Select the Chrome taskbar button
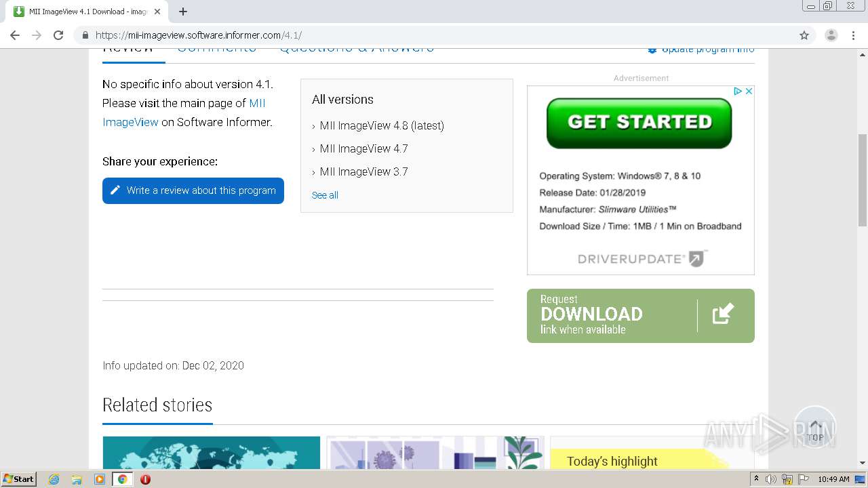Image resolution: width=868 pixels, height=488 pixels. tap(123, 479)
